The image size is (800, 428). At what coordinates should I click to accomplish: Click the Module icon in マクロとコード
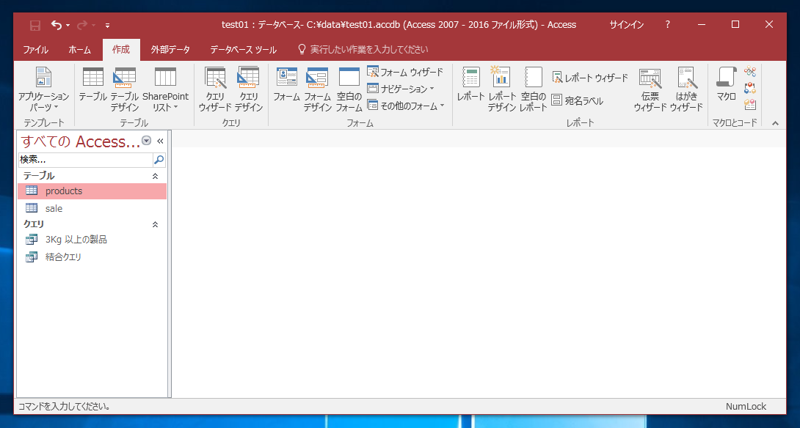tap(749, 71)
